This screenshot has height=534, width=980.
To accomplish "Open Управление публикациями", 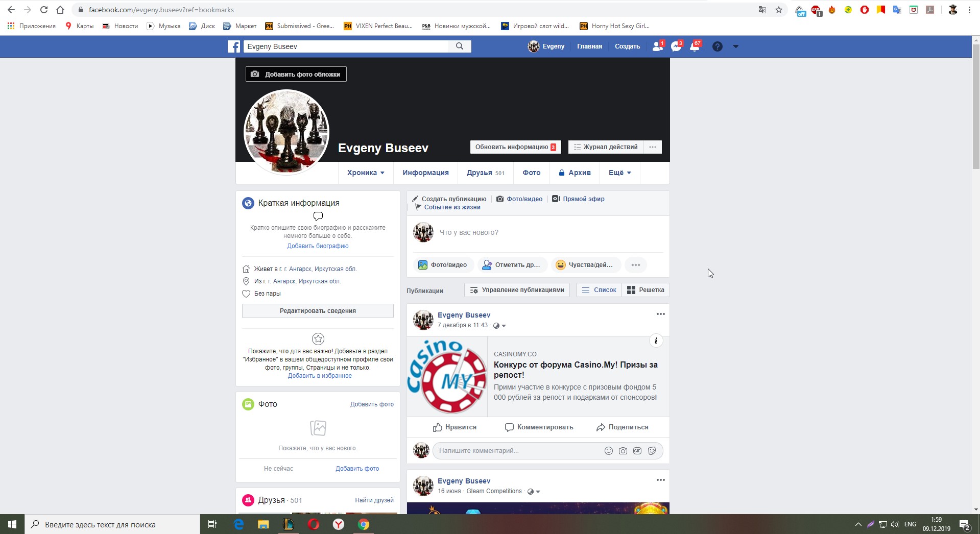I will point(517,290).
